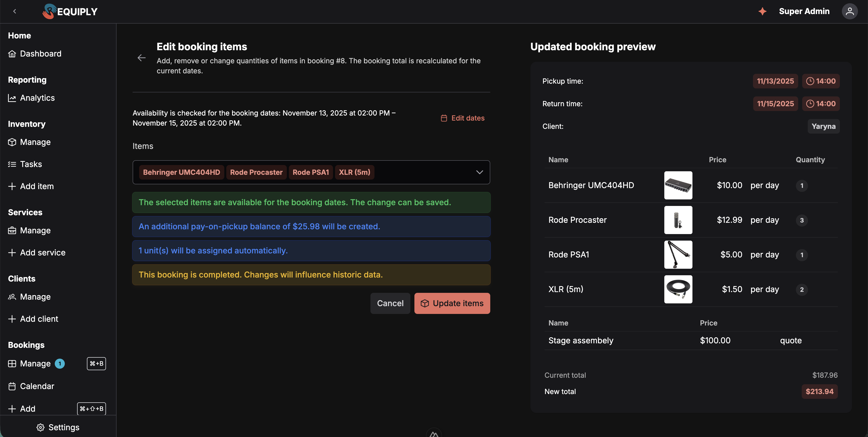This screenshot has height=437, width=868.
Task: Click the XLR (5m) item tag
Action: click(354, 172)
